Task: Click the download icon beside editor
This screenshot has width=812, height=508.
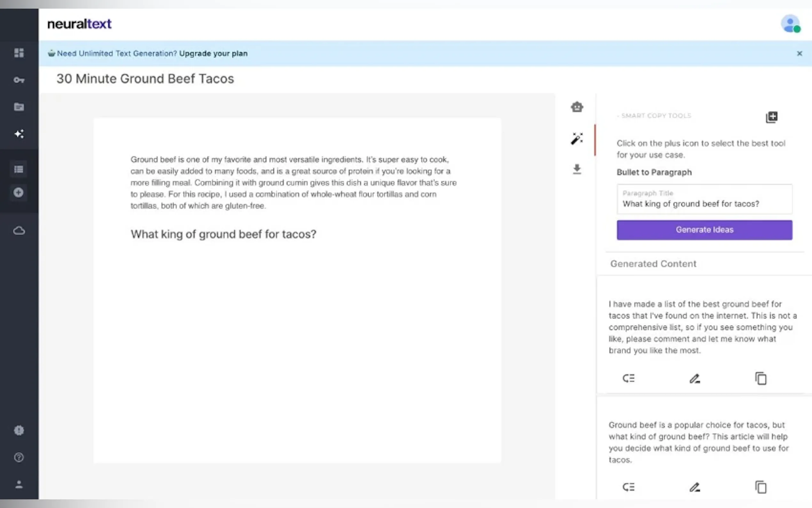Action: pos(577,169)
